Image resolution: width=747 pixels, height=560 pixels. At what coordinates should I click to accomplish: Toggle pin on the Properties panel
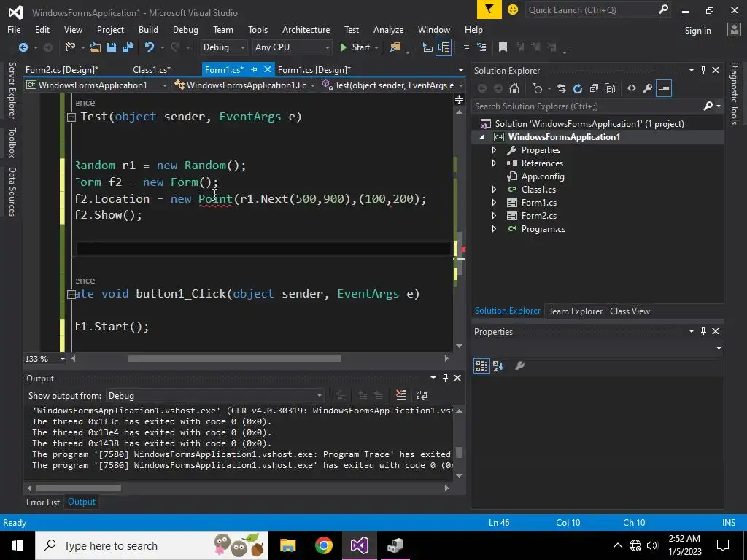tap(704, 331)
